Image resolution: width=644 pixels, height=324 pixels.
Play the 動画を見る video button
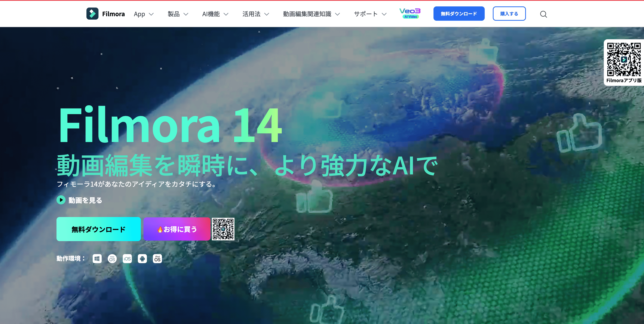61,200
